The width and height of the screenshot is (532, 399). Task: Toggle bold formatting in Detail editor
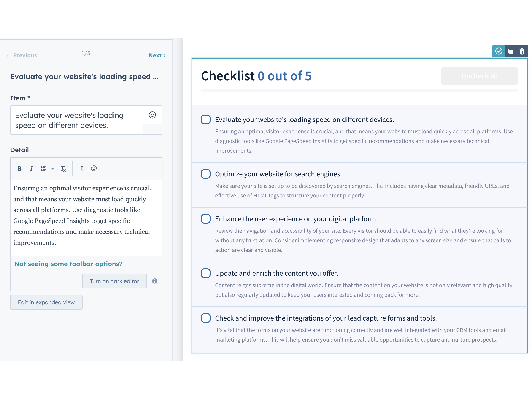tap(19, 169)
